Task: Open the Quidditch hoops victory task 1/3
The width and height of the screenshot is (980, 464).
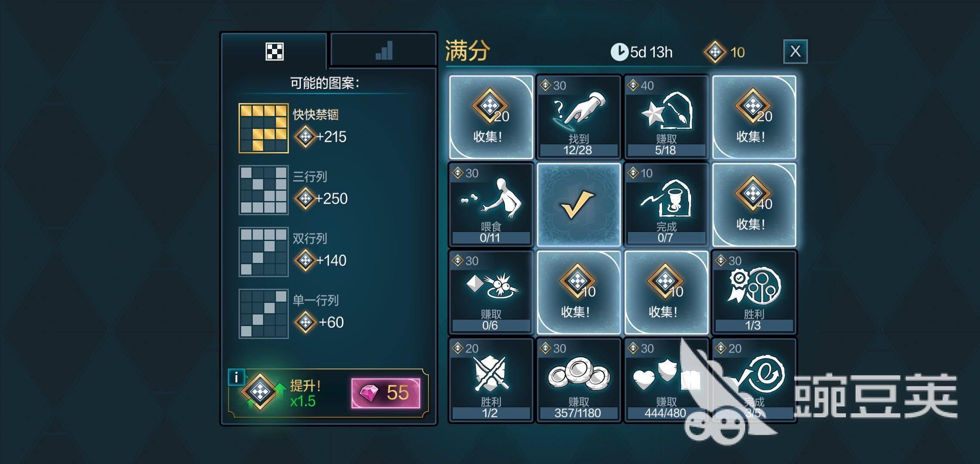Action: click(x=754, y=293)
